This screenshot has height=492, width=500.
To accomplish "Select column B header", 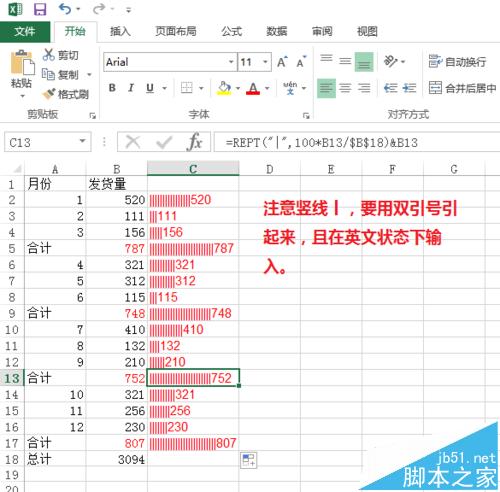I will point(116,169).
